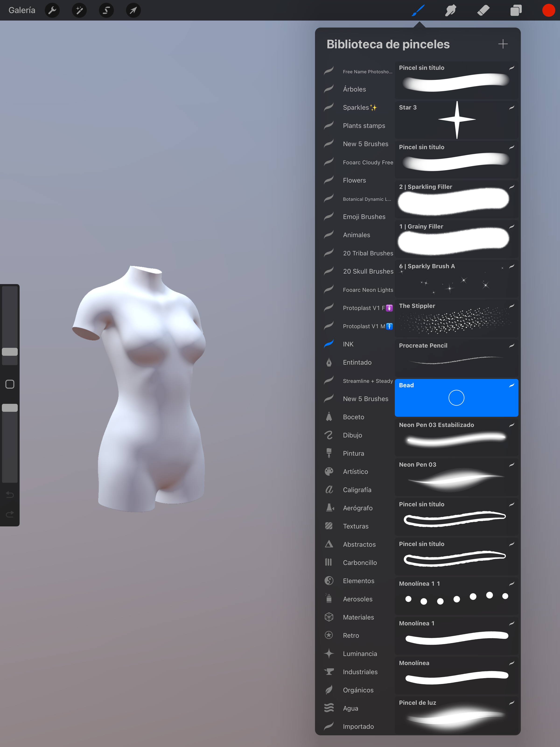Tap the redo arrow in the sidebar

[x=10, y=514]
